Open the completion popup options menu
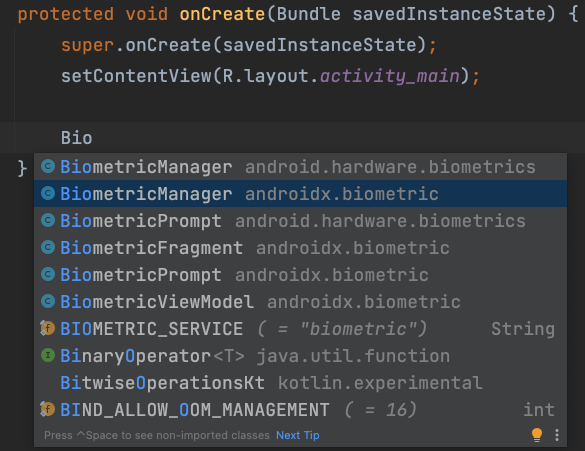 click(x=557, y=435)
